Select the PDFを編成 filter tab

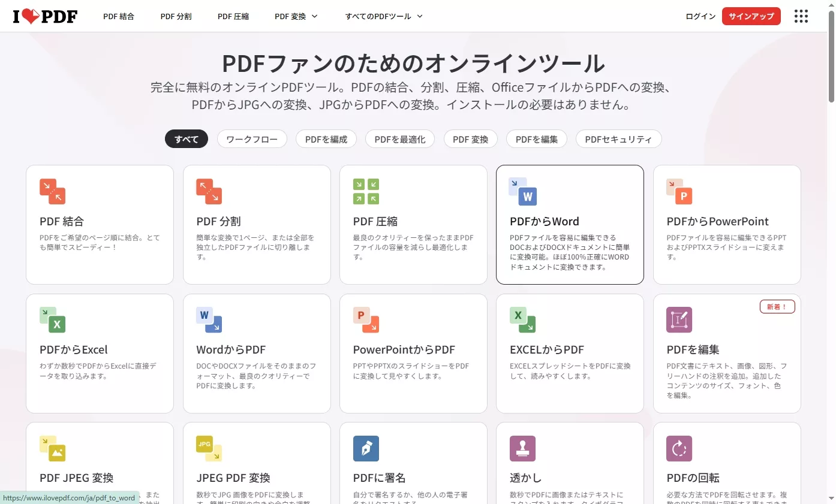(x=326, y=139)
